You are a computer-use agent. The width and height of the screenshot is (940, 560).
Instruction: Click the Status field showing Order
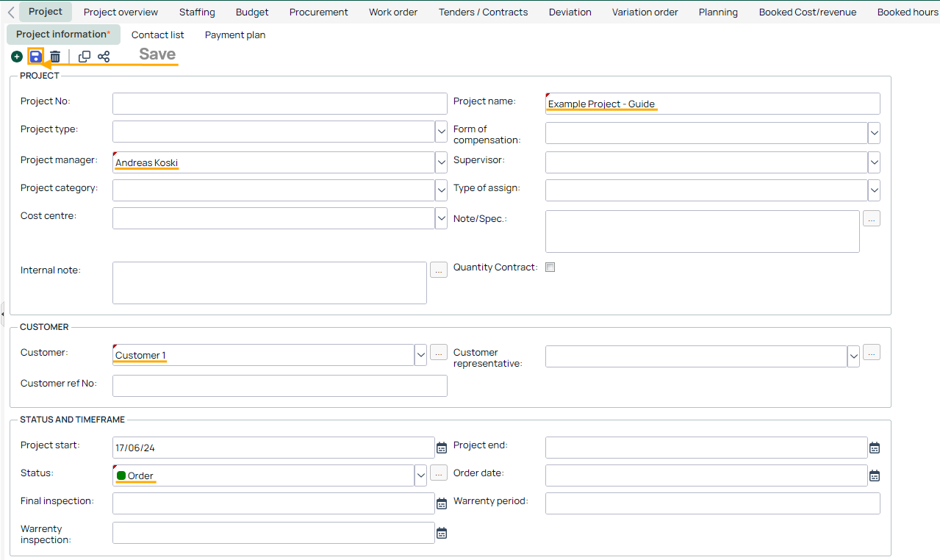point(263,475)
